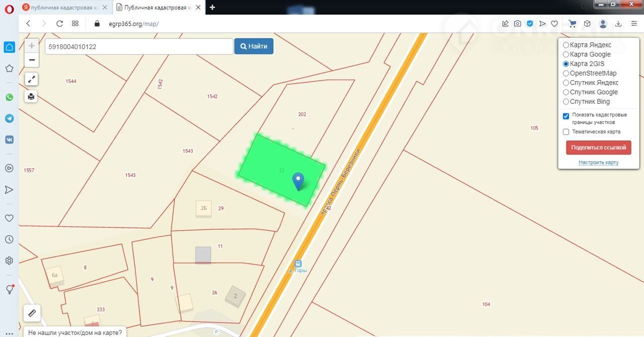This screenshot has height=337, width=644.
Task: Open a new browser tab
Action: (x=212, y=7)
